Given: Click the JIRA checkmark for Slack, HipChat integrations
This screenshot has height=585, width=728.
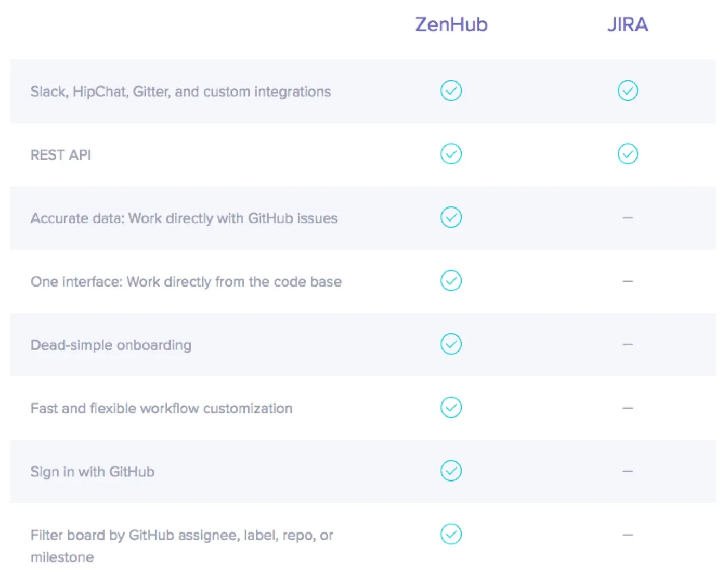Looking at the screenshot, I should (628, 90).
